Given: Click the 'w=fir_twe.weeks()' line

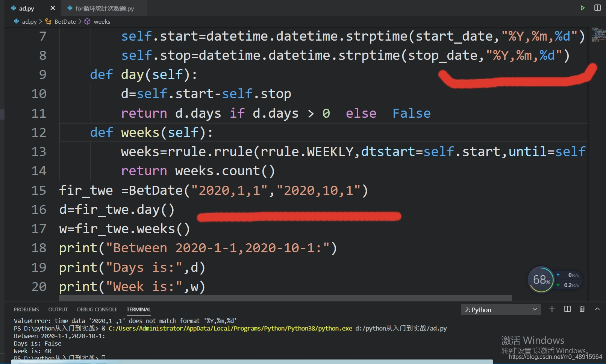Looking at the screenshot, I should click(124, 229).
